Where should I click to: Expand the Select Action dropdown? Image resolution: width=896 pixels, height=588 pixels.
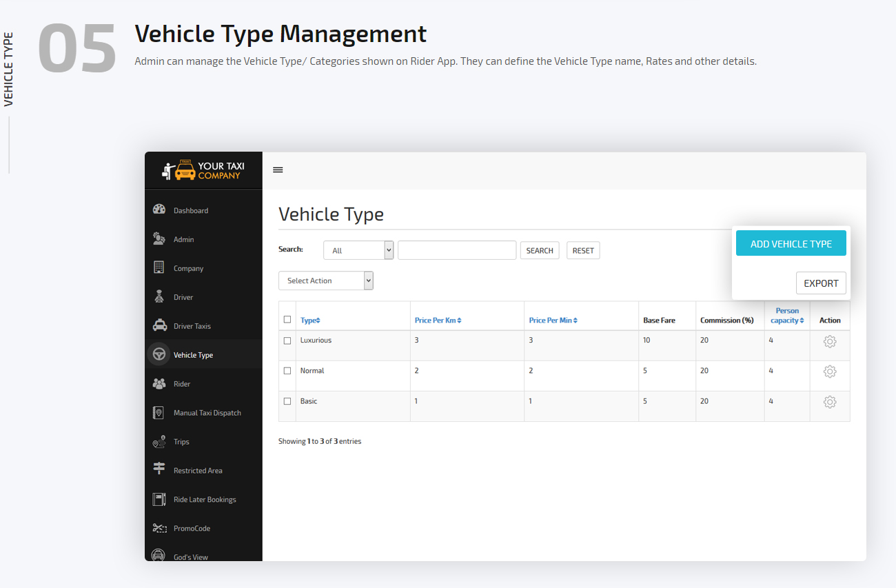point(325,281)
